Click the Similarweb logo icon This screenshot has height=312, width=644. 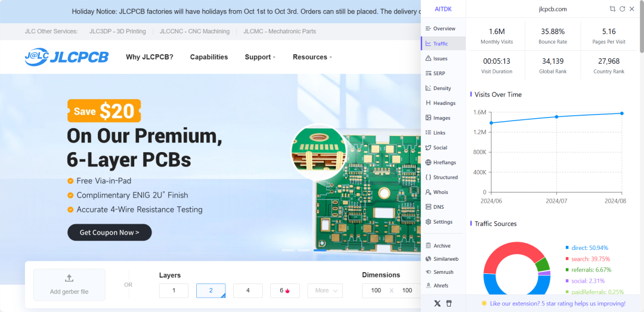428,258
